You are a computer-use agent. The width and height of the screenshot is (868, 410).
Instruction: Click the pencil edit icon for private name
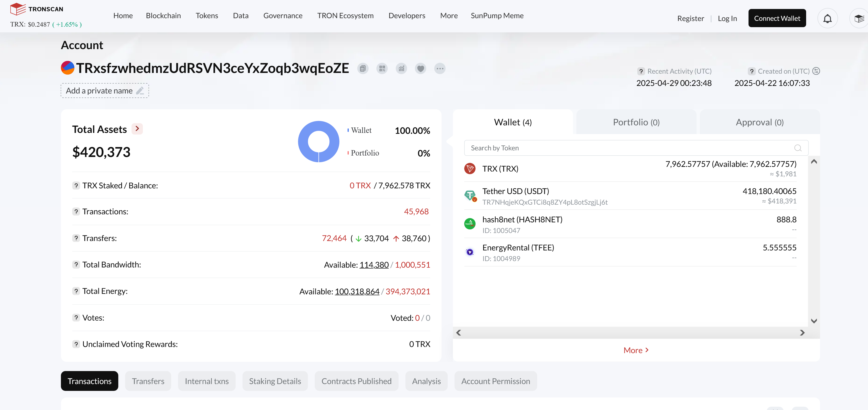(140, 91)
